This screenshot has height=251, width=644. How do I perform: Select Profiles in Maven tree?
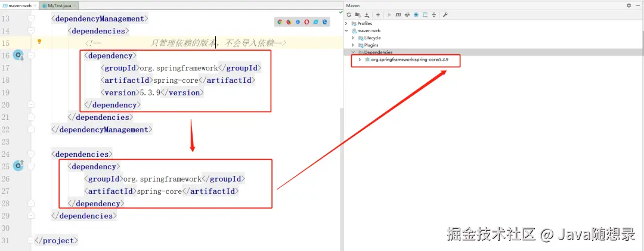[365, 24]
